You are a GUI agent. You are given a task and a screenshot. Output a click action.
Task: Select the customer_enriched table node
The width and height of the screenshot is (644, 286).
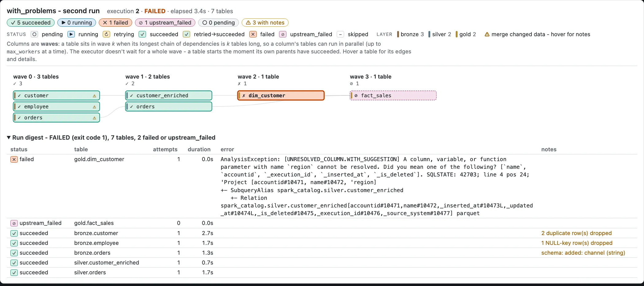click(x=169, y=95)
